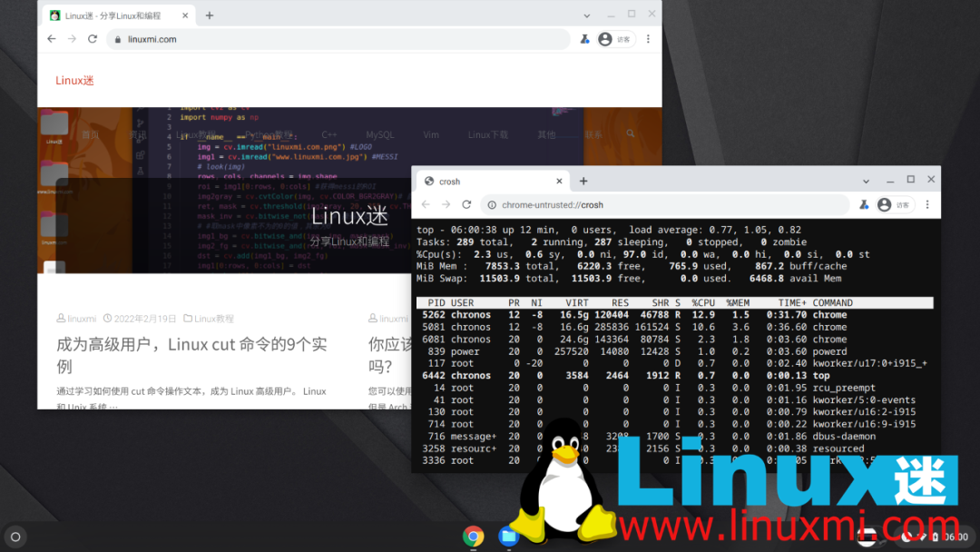
Task: Click the rcu_preempt process row
Action: click(x=675, y=388)
